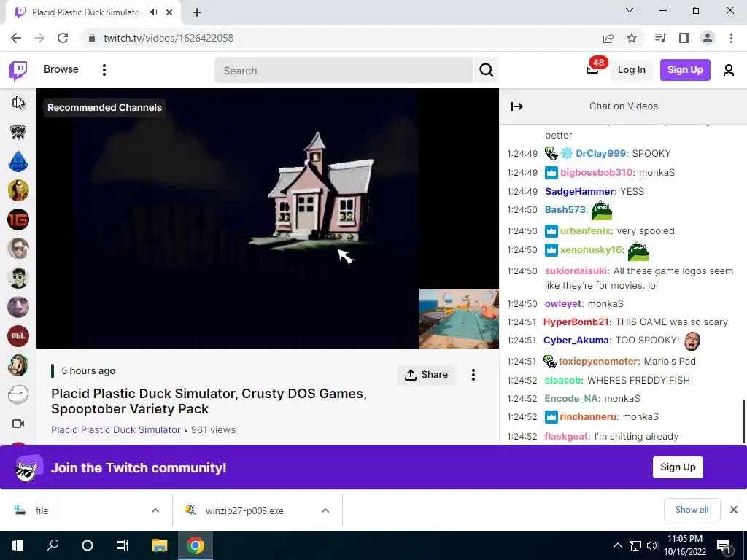
Task: Open the media control icon in Chrome toolbar
Action: [x=660, y=38]
